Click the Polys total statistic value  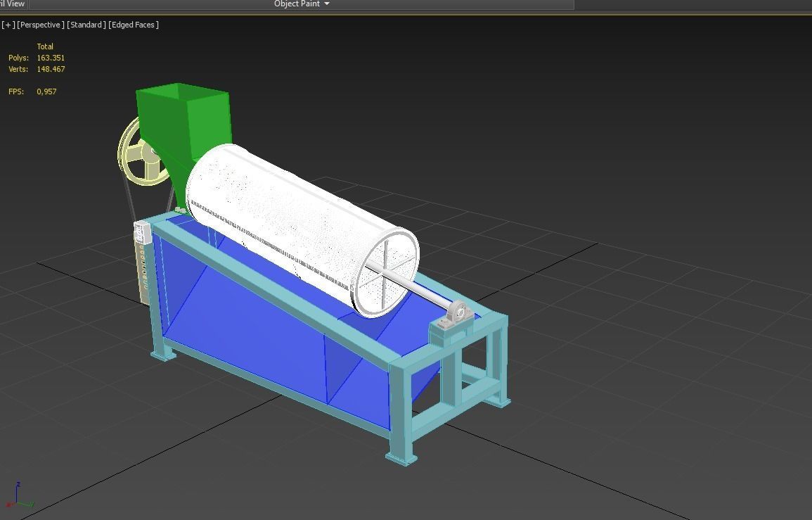[x=51, y=58]
